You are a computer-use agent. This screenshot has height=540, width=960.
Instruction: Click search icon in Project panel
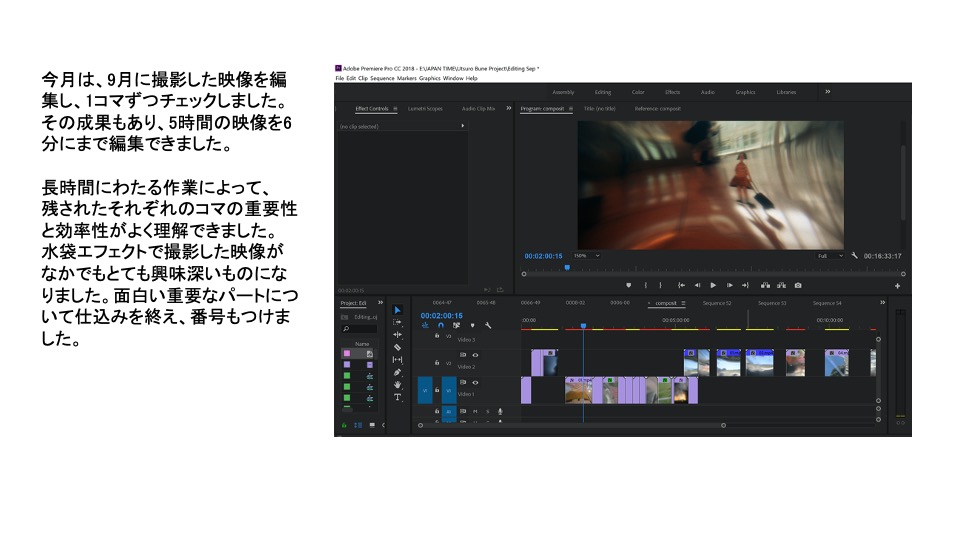pyautogui.click(x=346, y=329)
